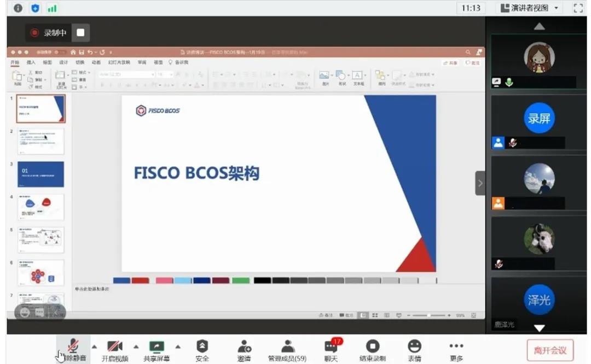Click the Arrange (排列) tool
The height and width of the screenshot is (364, 591).
tap(381, 78)
